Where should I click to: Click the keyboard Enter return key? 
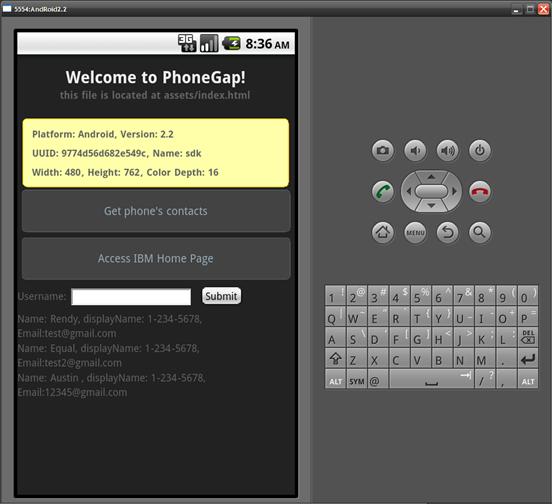pyautogui.click(x=528, y=358)
